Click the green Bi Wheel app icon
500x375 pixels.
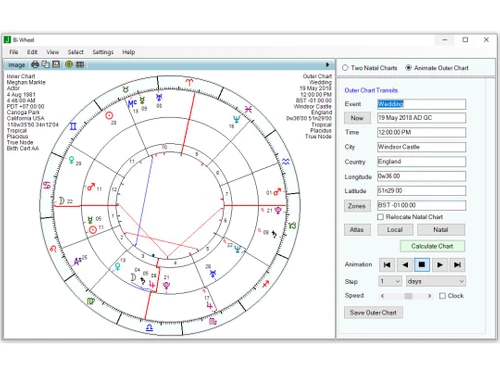(x=7, y=40)
